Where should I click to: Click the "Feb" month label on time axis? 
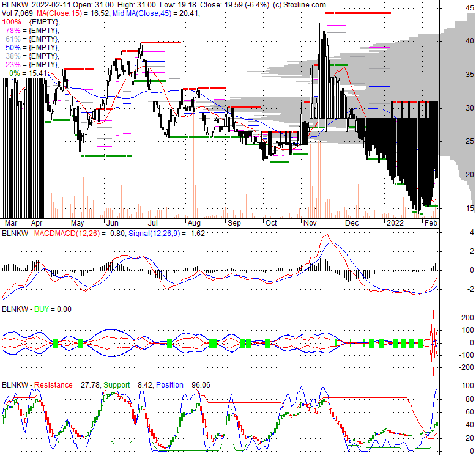(431, 223)
